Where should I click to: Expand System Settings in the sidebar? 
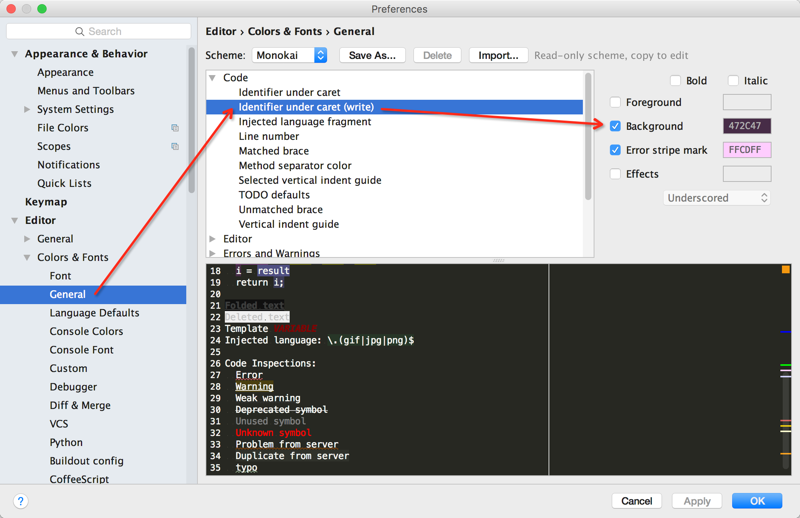[27, 110]
